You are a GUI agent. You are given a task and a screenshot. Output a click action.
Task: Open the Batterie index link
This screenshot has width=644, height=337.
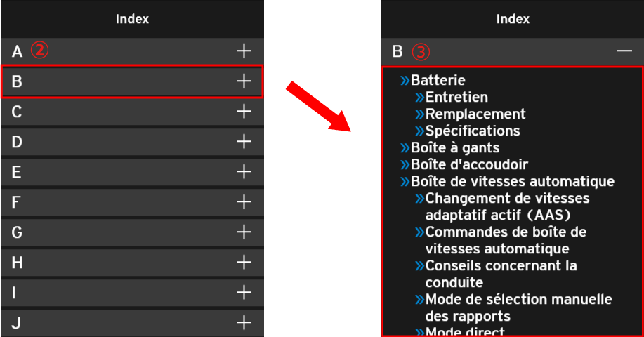click(x=438, y=81)
